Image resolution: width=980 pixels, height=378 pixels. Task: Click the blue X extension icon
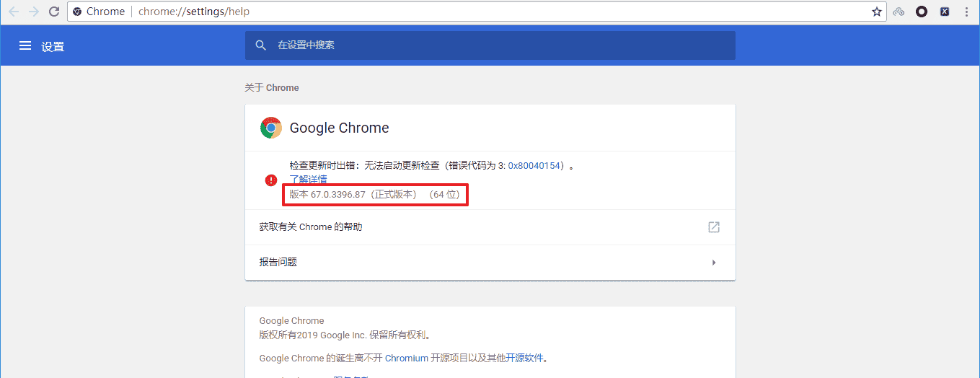click(945, 12)
